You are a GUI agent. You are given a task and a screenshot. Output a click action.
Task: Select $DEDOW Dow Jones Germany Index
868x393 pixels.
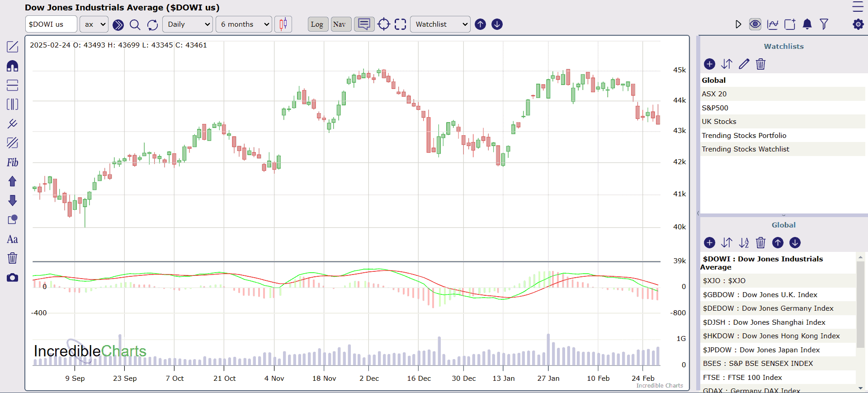(778, 308)
